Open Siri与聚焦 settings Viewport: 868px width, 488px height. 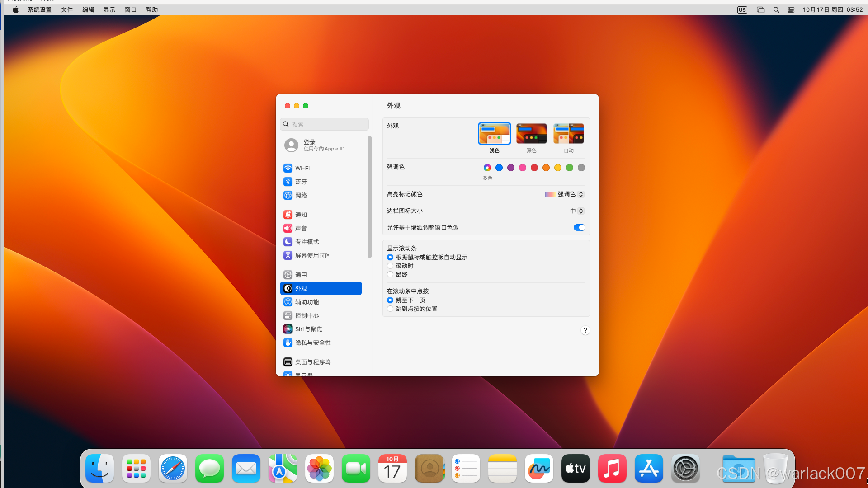click(321, 329)
